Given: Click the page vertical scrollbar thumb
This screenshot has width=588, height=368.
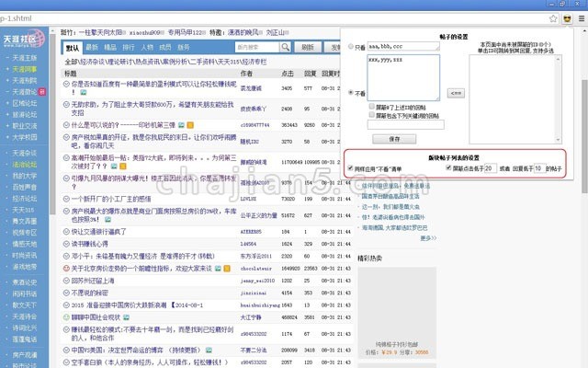Looking at the screenshot, I should click(584, 137).
